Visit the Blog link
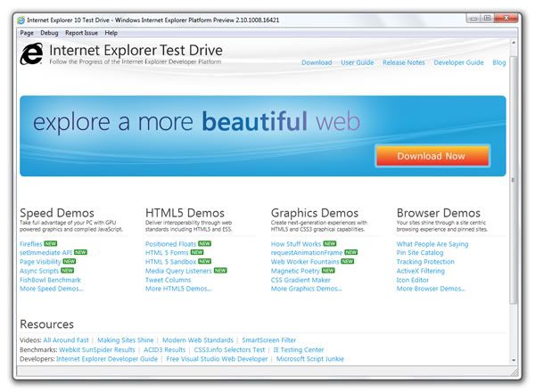 (x=499, y=62)
